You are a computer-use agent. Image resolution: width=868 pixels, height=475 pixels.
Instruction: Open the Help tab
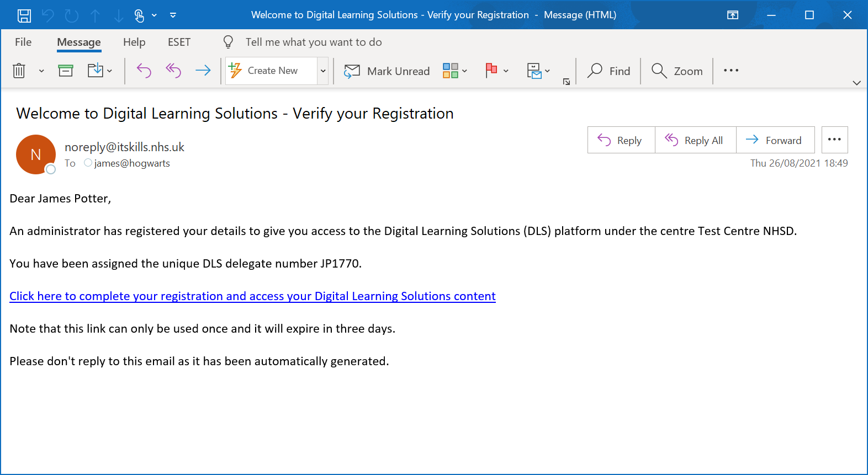(x=134, y=42)
